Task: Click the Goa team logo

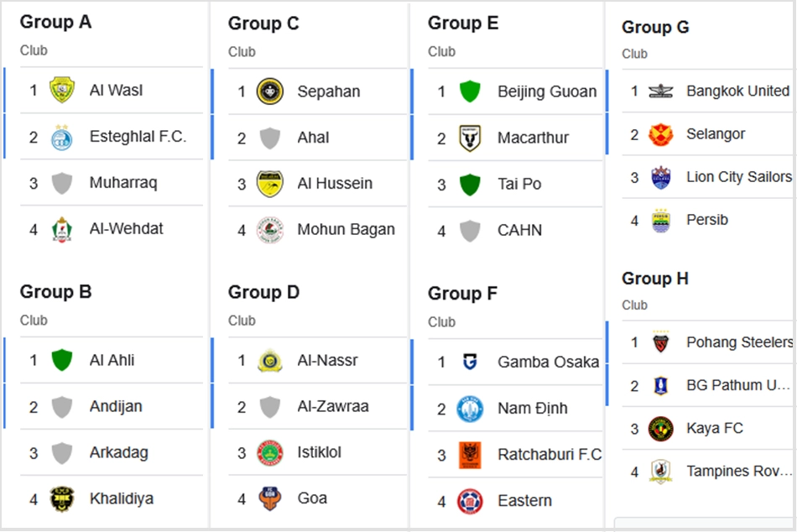Action: click(269, 498)
